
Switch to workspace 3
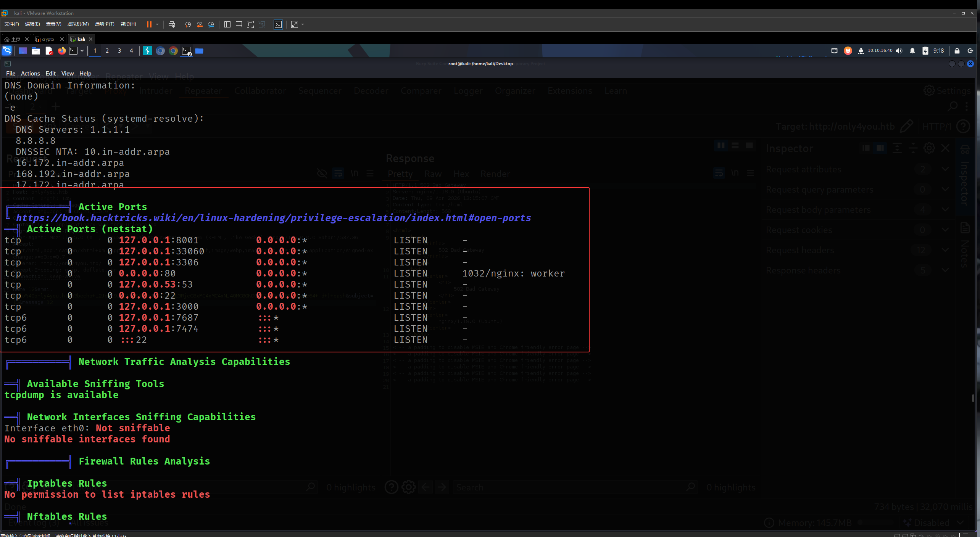click(119, 51)
